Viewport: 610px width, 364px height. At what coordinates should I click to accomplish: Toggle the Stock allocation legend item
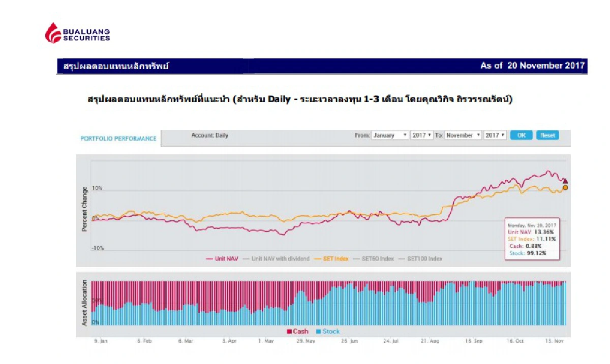point(328,332)
